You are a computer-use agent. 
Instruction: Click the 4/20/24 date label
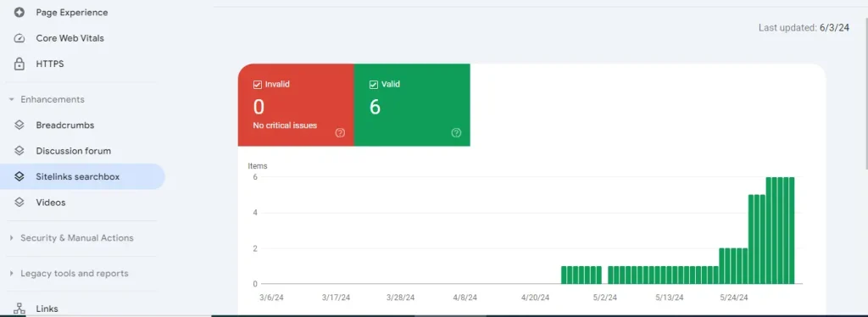click(536, 298)
